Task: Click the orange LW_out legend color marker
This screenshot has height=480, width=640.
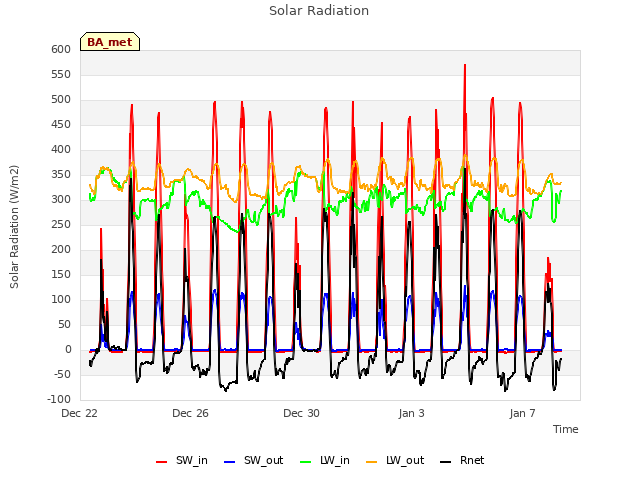Action: click(x=372, y=462)
